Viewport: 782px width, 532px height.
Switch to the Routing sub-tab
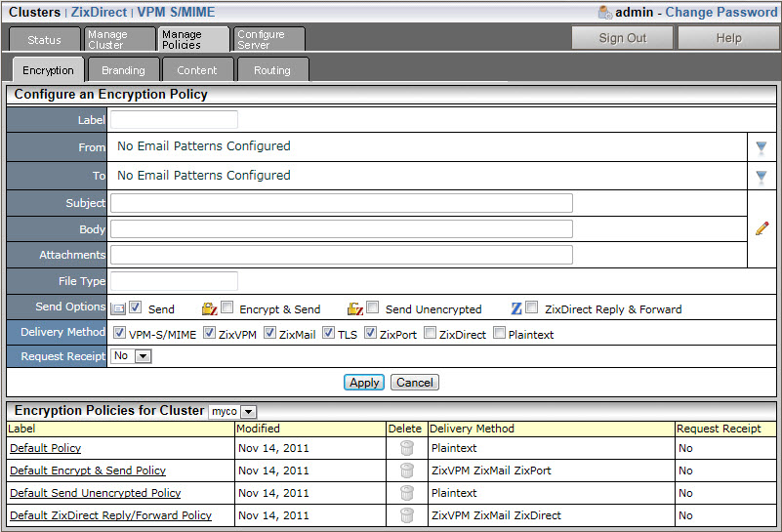(x=272, y=70)
